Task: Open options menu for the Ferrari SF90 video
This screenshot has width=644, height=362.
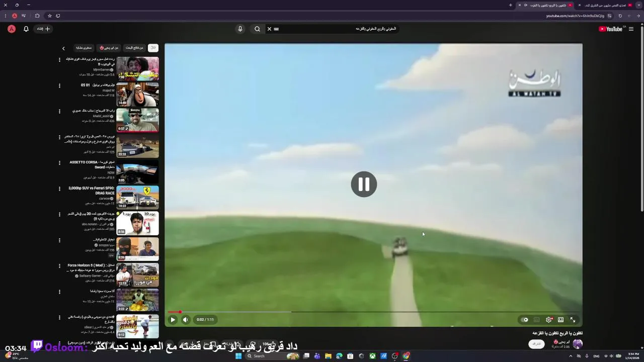Action: tap(59, 189)
